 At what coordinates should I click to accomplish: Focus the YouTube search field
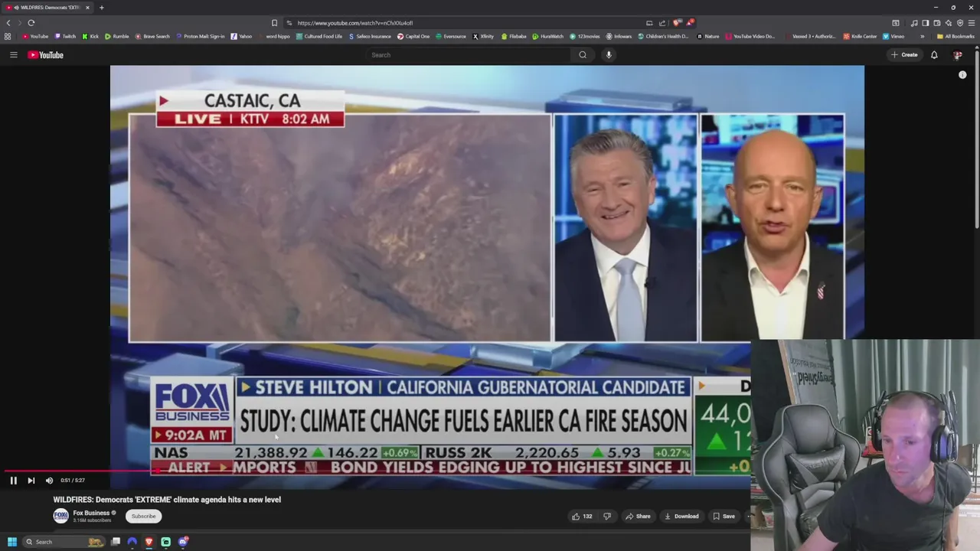point(469,55)
